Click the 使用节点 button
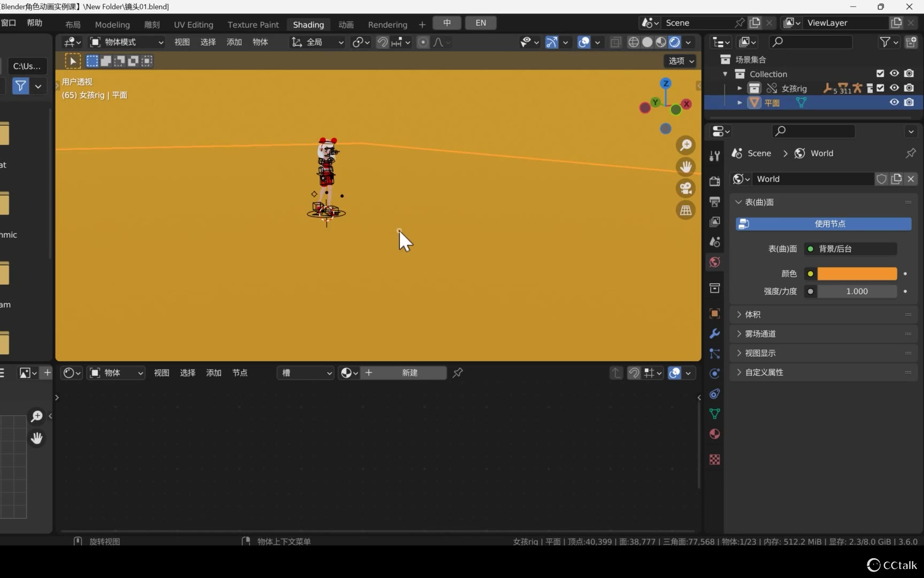Image resolution: width=924 pixels, height=578 pixels. (823, 224)
